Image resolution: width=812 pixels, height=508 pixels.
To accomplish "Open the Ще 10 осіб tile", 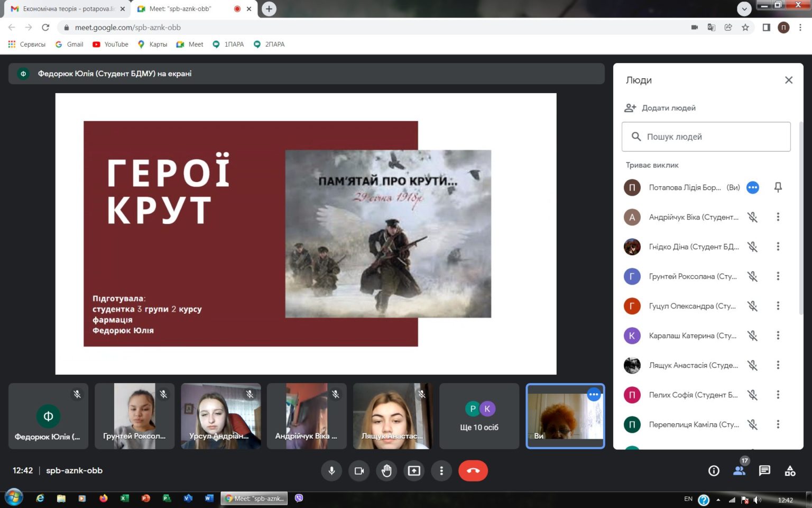I will tap(479, 416).
